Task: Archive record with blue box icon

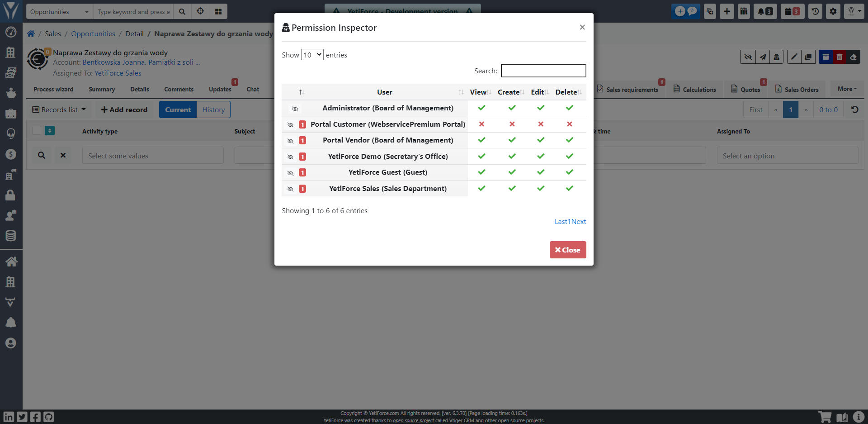Action: 826,57
